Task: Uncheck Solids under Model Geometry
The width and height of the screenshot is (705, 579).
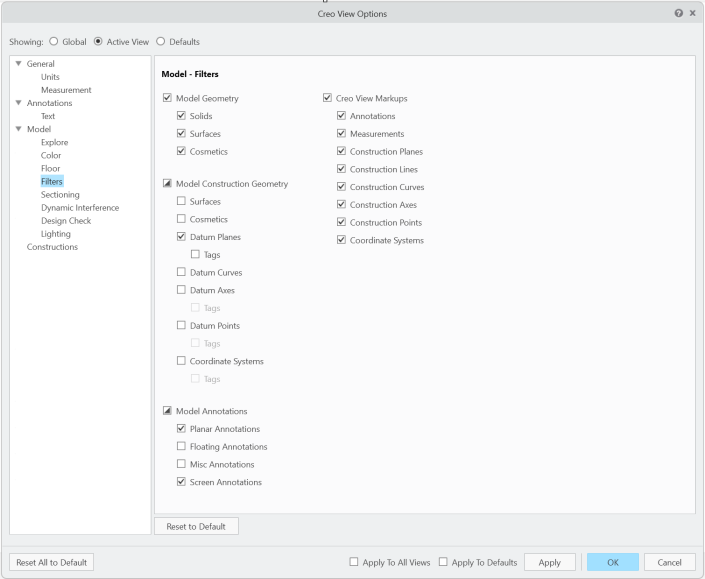Action: [181, 116]
